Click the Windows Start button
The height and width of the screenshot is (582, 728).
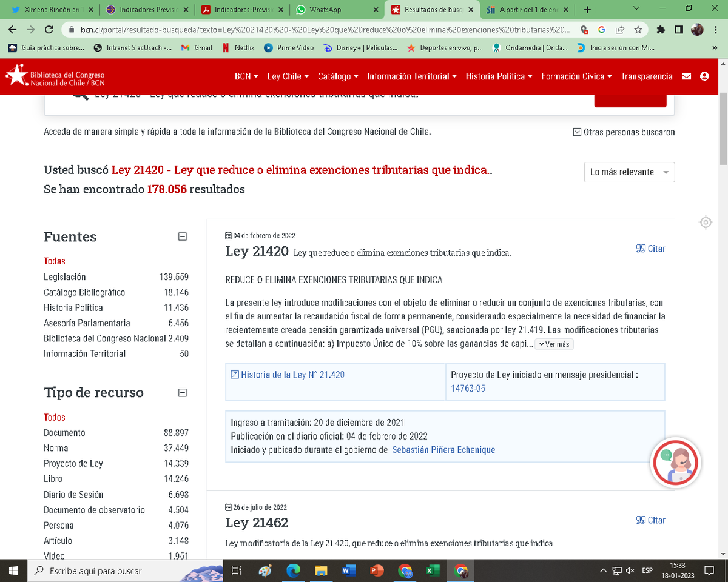pos(13,570)
